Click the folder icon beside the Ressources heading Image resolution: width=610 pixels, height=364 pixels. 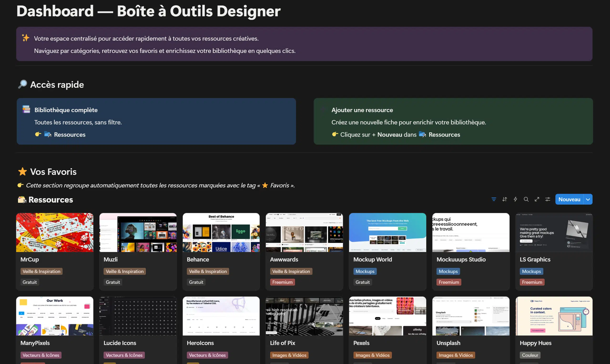22,199
